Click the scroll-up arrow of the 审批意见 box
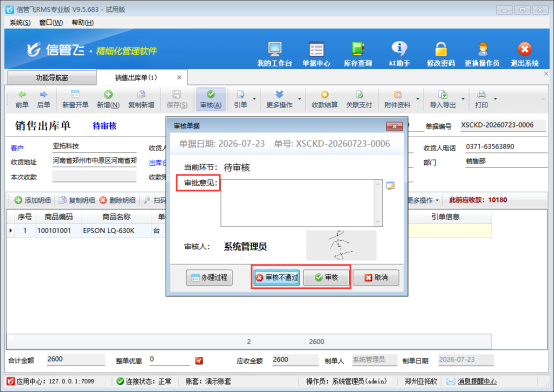 (378, 184)
